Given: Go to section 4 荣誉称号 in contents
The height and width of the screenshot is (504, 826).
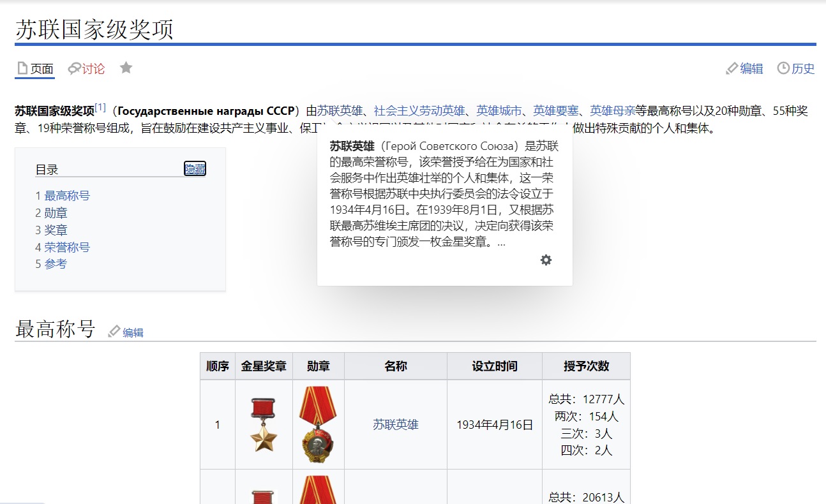Looking at the screenshot, I should tap(66, 248).
